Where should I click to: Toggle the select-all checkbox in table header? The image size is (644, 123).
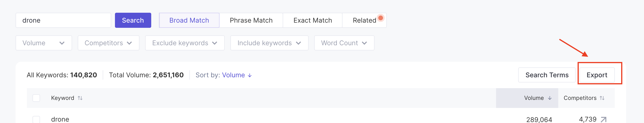tap(36, 98)
